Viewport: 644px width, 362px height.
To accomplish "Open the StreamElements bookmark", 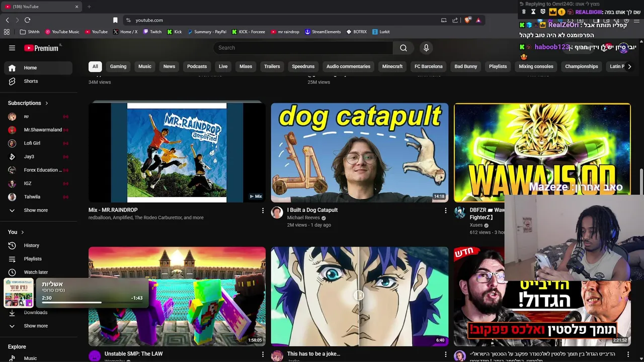I will tap(323, 32).
